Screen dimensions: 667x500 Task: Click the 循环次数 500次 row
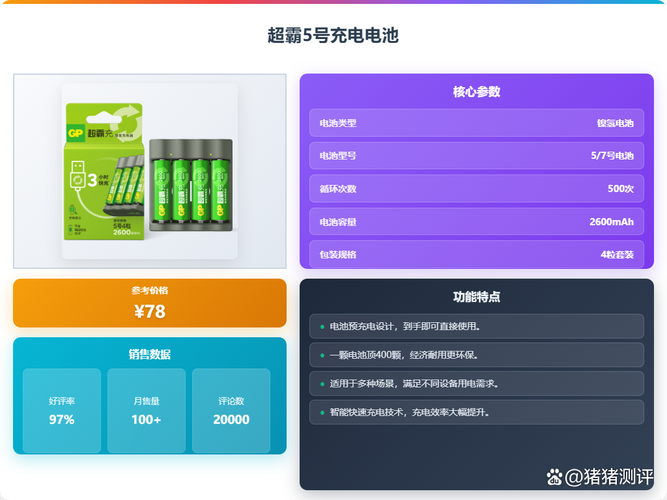click(x=476, y=188)
